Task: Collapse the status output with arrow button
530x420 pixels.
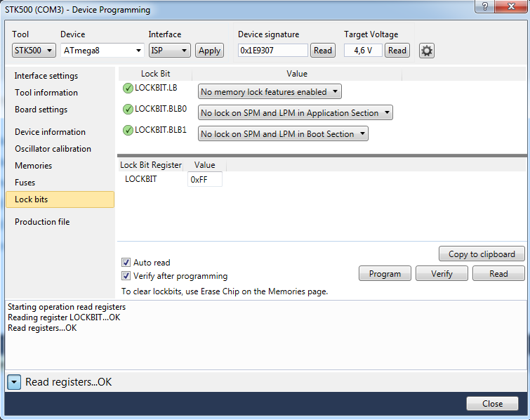Action: click(x=14, y=382)
